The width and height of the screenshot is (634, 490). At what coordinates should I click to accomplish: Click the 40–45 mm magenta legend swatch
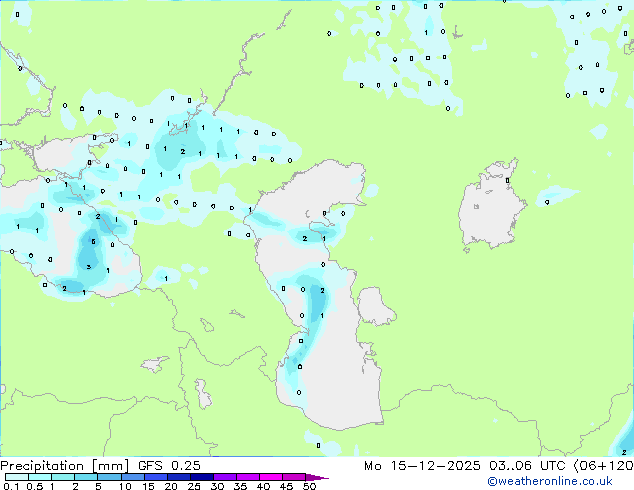click(271, 477)
